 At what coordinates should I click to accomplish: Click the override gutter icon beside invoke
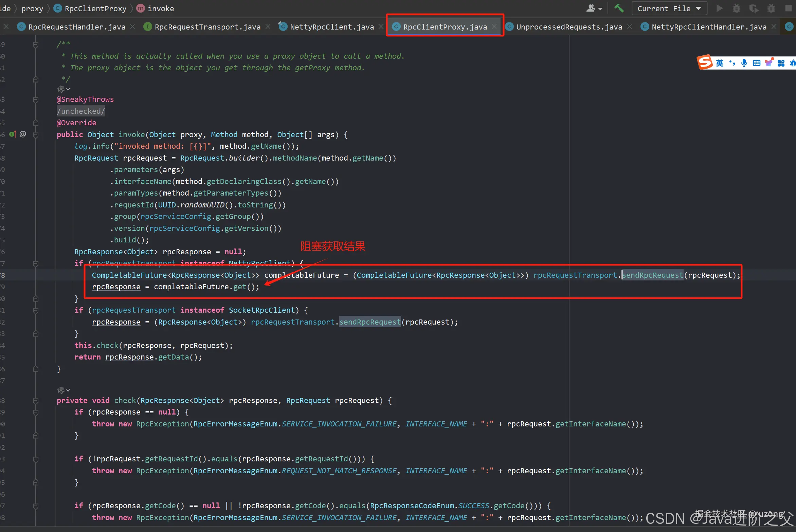pos(12,134)
